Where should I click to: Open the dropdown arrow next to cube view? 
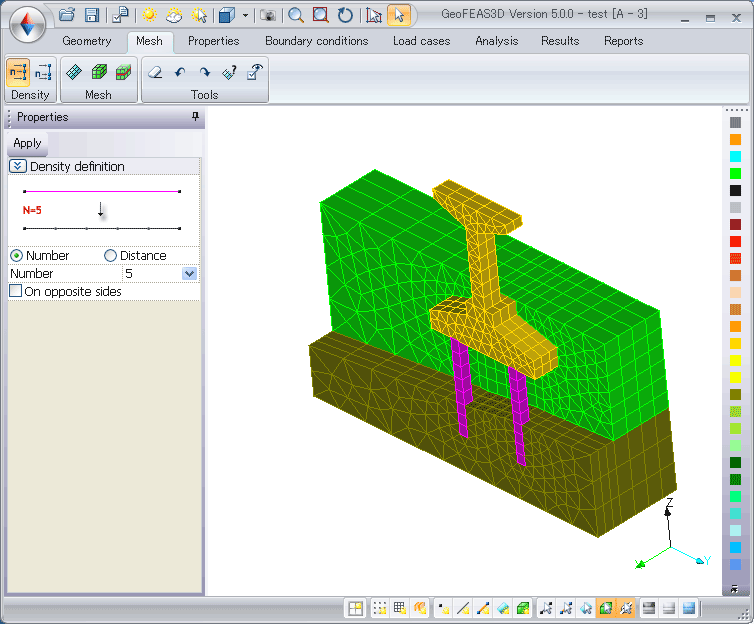click(x=245, y=15)
